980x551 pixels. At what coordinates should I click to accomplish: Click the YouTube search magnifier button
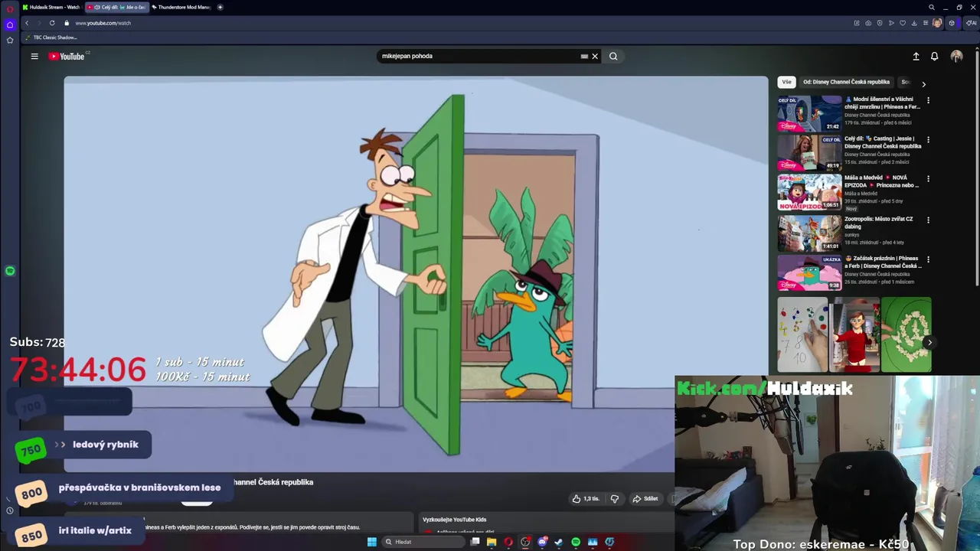click(x=613, y=56)
